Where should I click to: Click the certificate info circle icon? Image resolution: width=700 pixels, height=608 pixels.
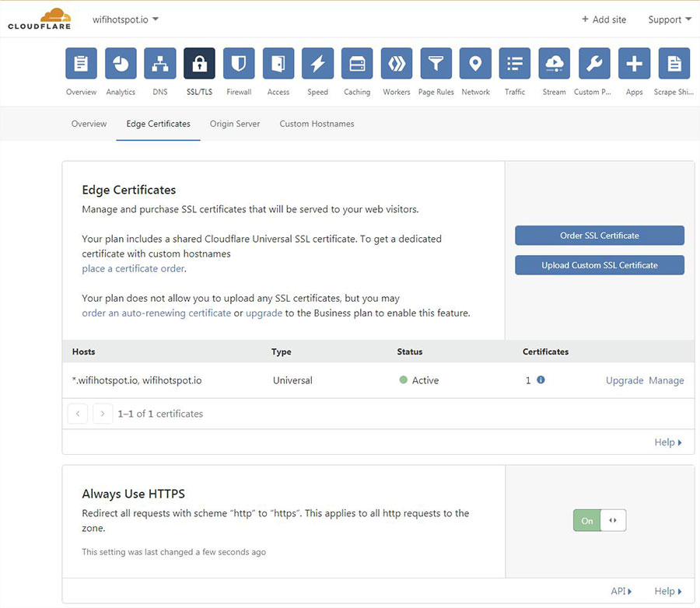[x=541, y=380]
